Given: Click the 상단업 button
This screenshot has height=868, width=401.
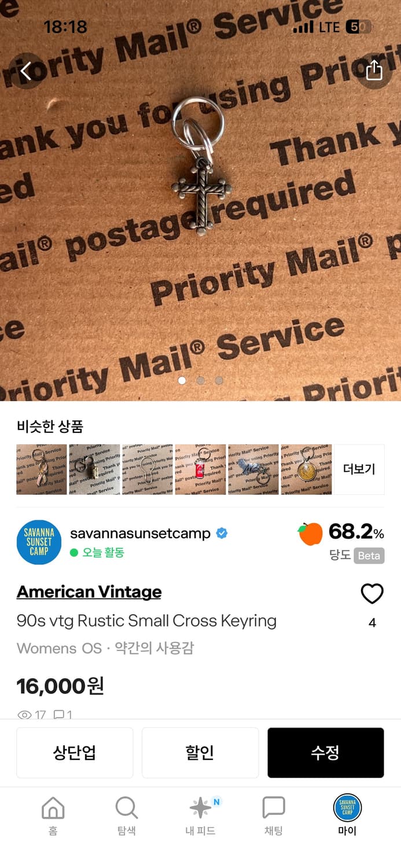Looking at the screenshot, I should (75, 753).
